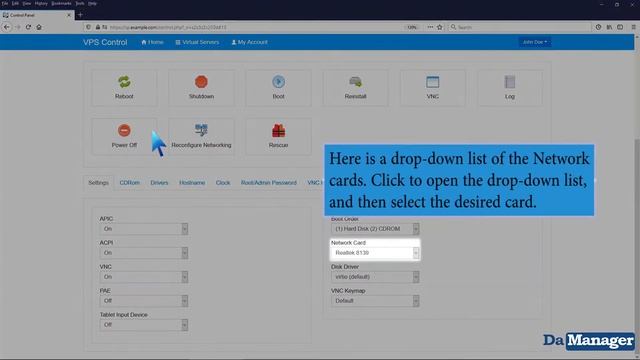The image size is (640, 360).
Task: Open the VNC Keymap dropdown
Action: pyautogui.click(x=375, y=301)
